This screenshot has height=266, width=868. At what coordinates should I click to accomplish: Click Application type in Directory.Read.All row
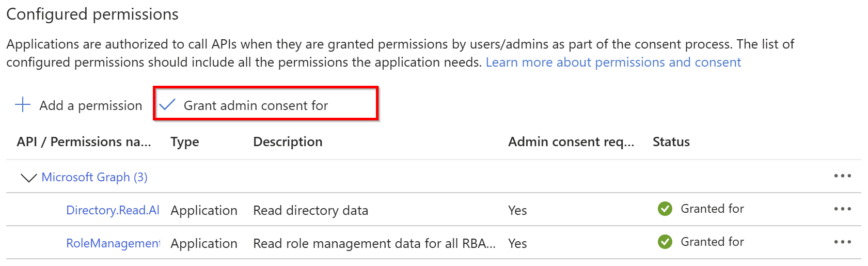coord(204,211)
